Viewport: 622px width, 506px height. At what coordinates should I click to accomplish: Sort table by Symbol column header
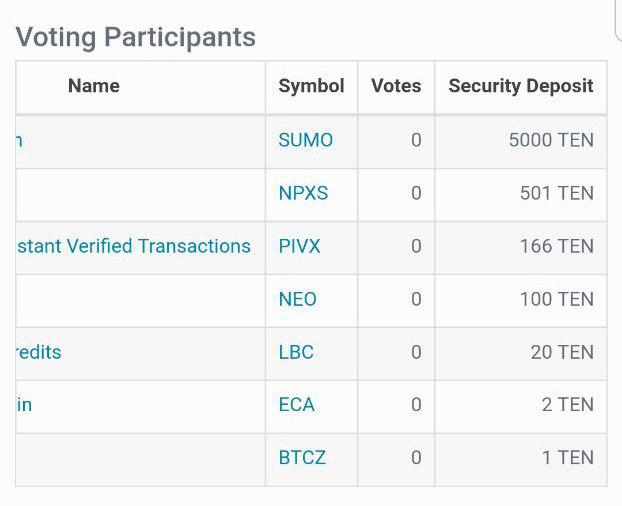click(311, 86)
